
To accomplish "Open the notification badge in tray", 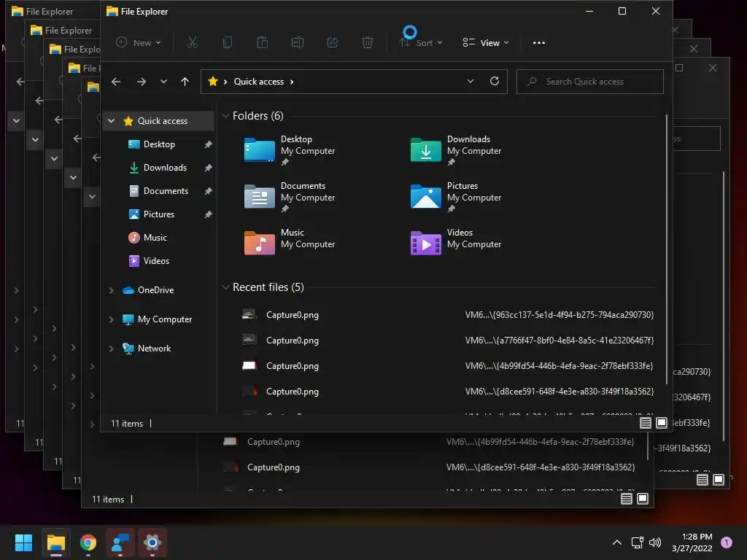I will tap(727, 542).
